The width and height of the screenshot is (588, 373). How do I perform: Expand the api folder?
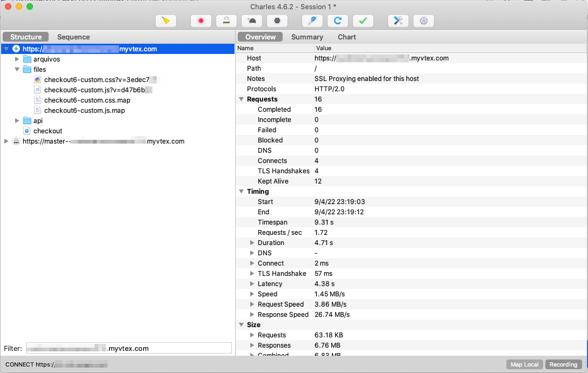[17, 120]
